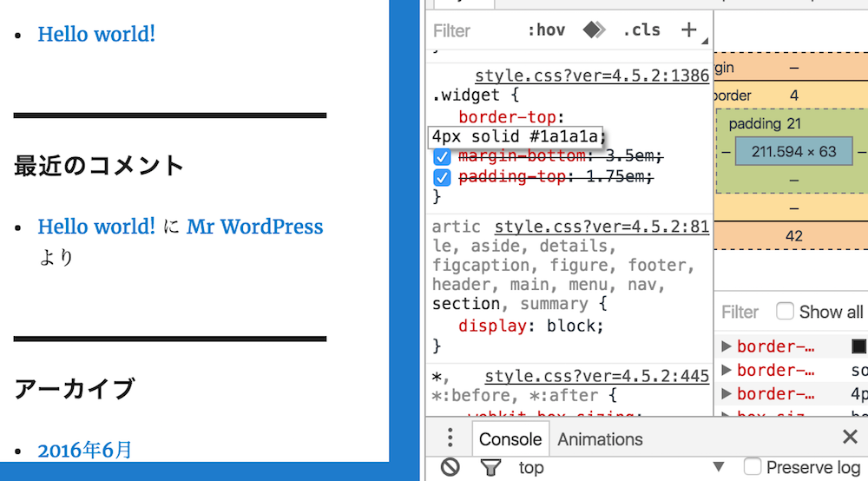Expand the first border- computed property
The width and height of the screenshot is (868, 481).
(x=727, y=346)
